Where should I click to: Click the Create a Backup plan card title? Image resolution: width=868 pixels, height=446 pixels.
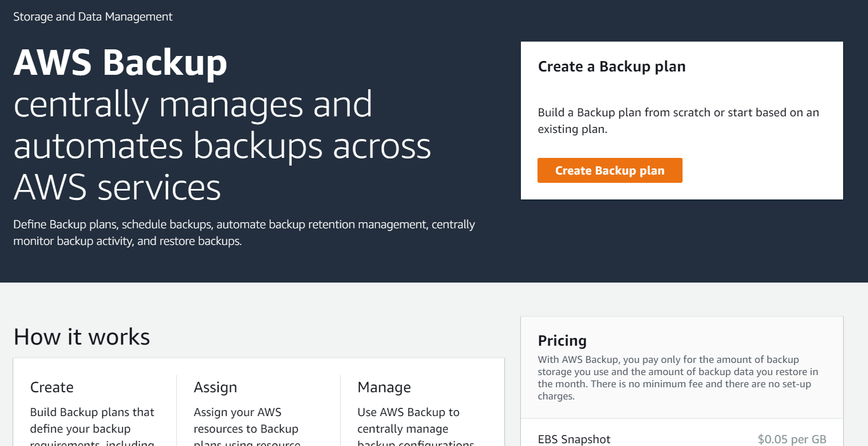click(x=612, y=66)
